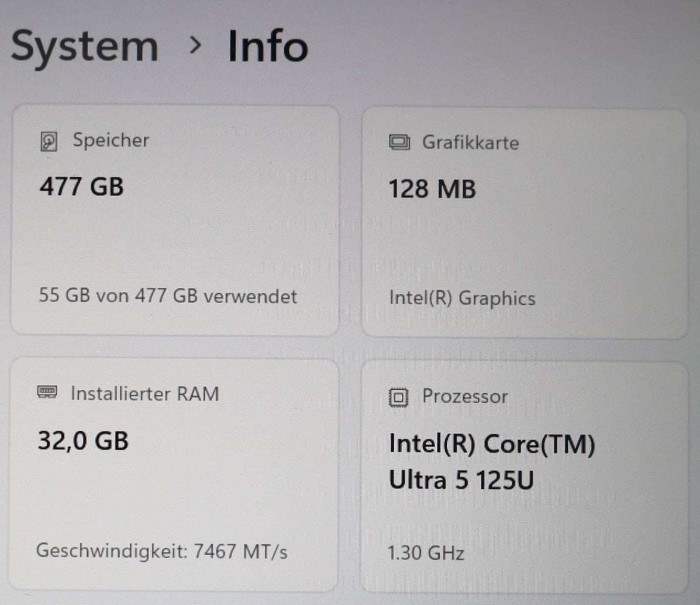Click the Grafikkarte display icon

tap(399, 143)
